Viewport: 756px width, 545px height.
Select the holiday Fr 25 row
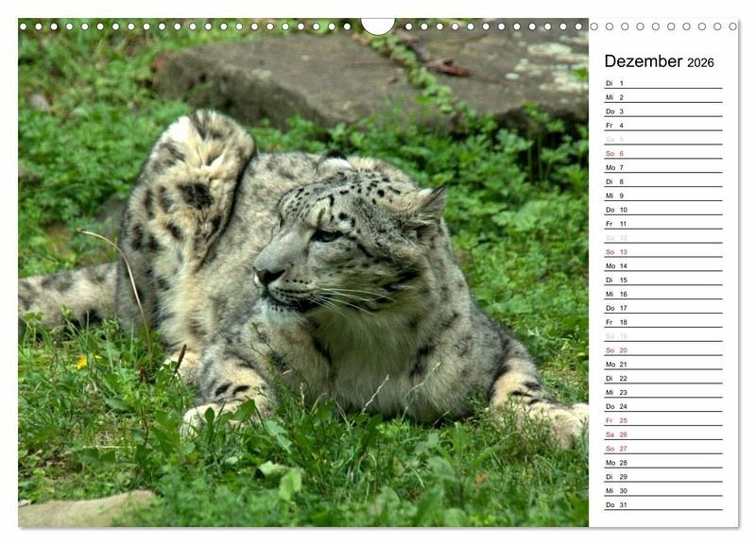(x=662, y=420)
